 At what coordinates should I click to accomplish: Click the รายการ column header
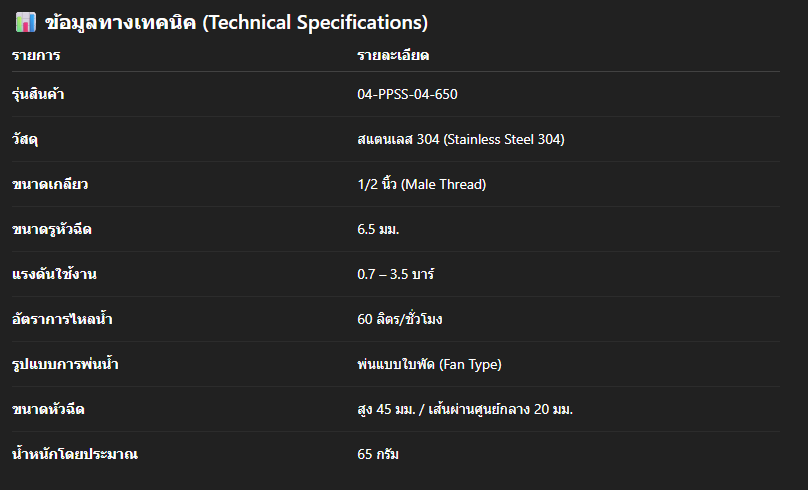[37, 56]
